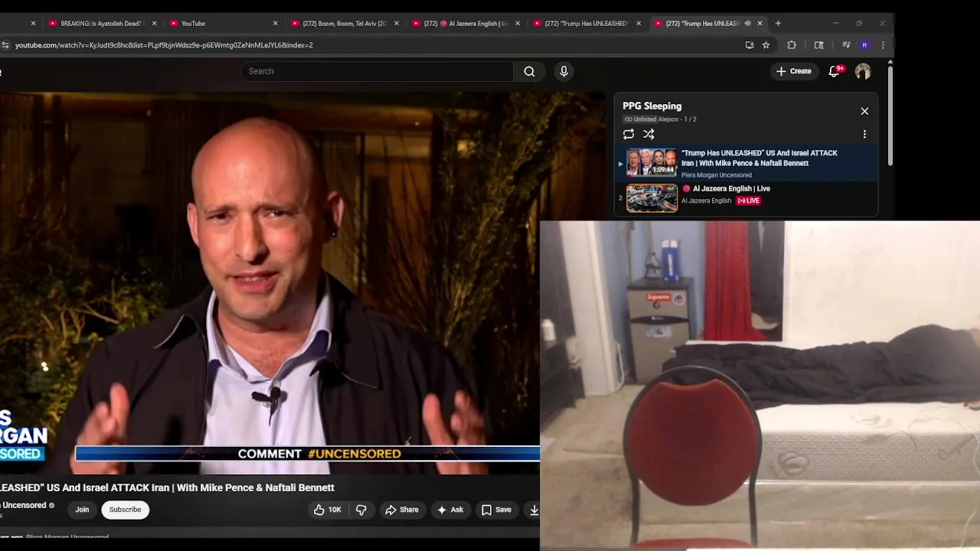Image resolution: width=980 pixels, height=551 pixels.
Task: Close the BREAKING: Is Ayatollah Dead tab
Action: tap(155, 24)
